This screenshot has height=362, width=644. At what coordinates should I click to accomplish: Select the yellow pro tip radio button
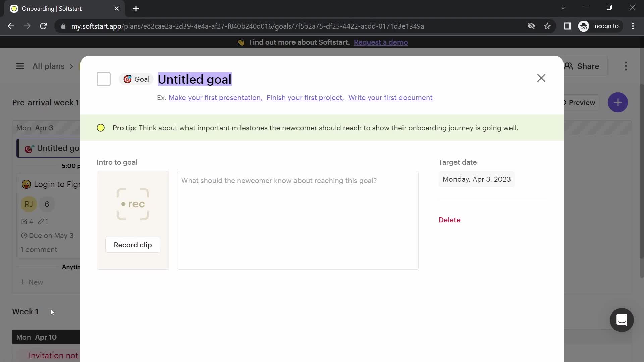pos(100,128)
